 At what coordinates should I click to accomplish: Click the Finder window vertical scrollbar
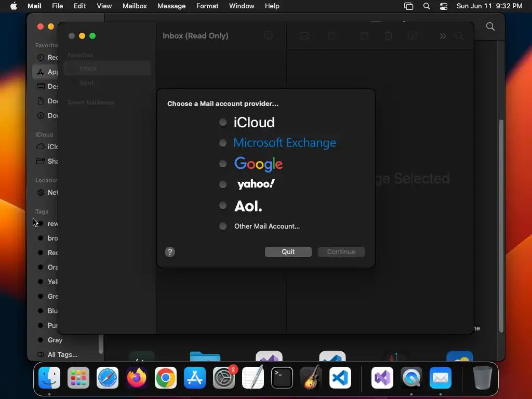pyautogui.click(x=501, y=225)
